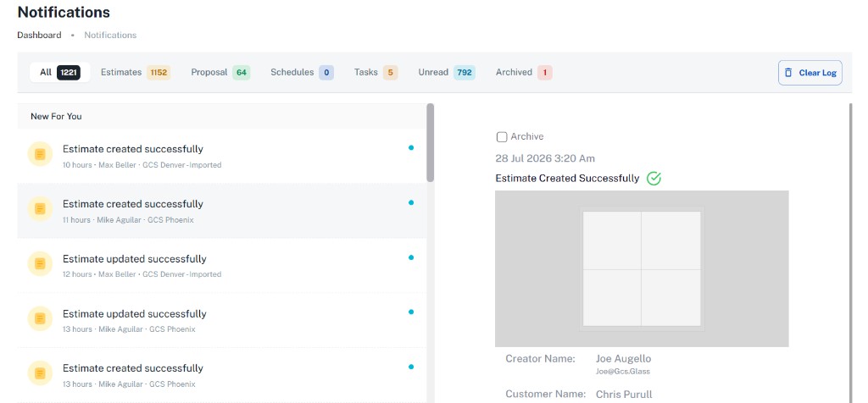Click estimate icon for 11 hours Mike Aguilar row
Screen dimensions: 868x403
[40, 209]
